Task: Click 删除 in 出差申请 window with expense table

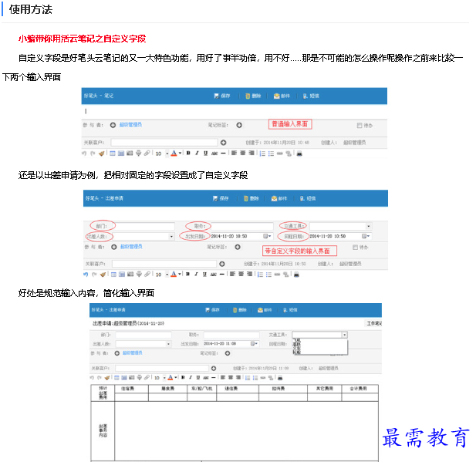Action: click(x=239, y=310)
